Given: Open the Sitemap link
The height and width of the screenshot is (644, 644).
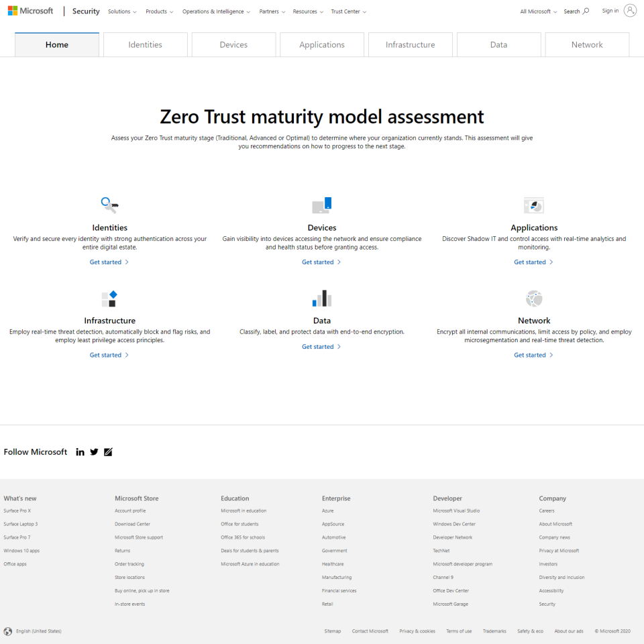Looking at the screenshot, I should [x=333, y=631].
